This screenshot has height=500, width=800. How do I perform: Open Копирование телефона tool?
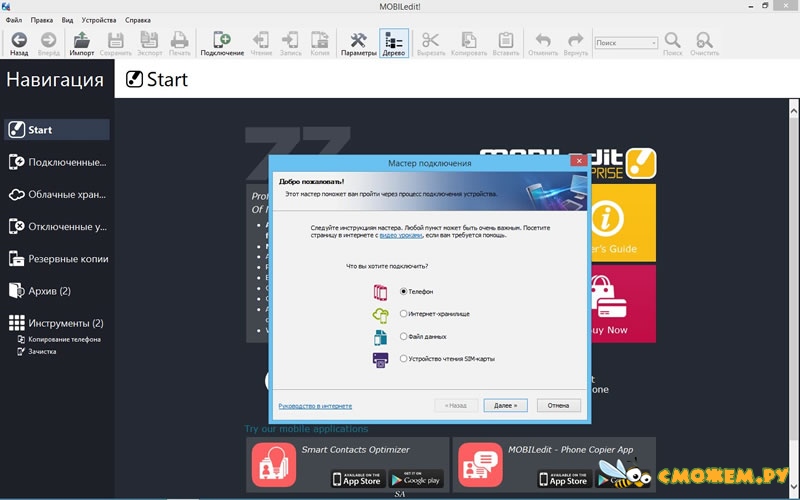59,339
